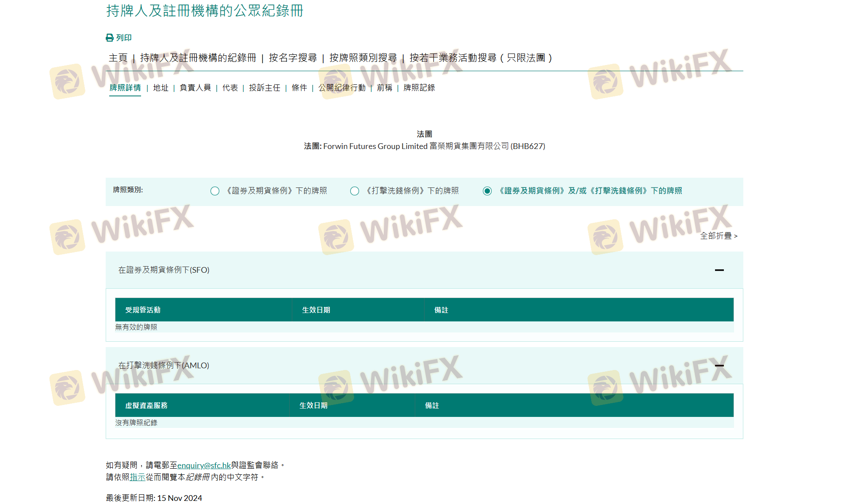Open the 地址 tab

pos(161,88)
